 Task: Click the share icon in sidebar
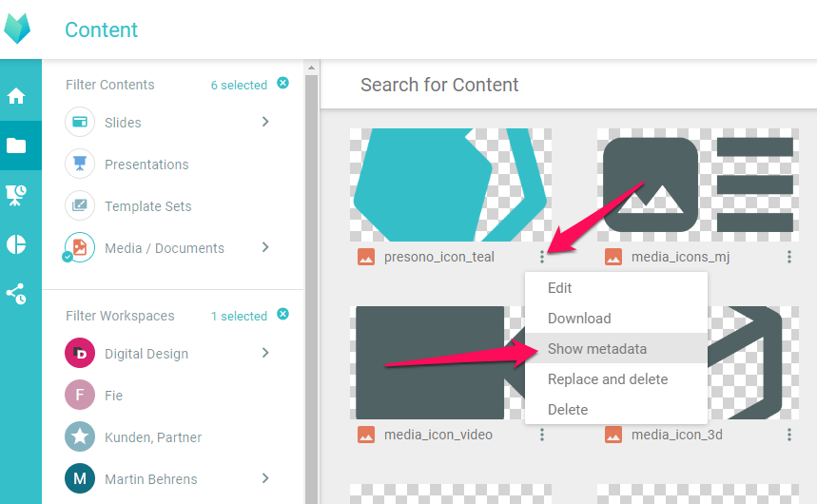[x=16, y=294]
